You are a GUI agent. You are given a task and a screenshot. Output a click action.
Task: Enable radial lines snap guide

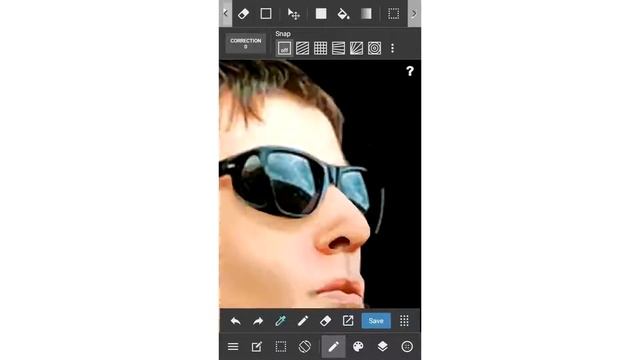[356, 49]
